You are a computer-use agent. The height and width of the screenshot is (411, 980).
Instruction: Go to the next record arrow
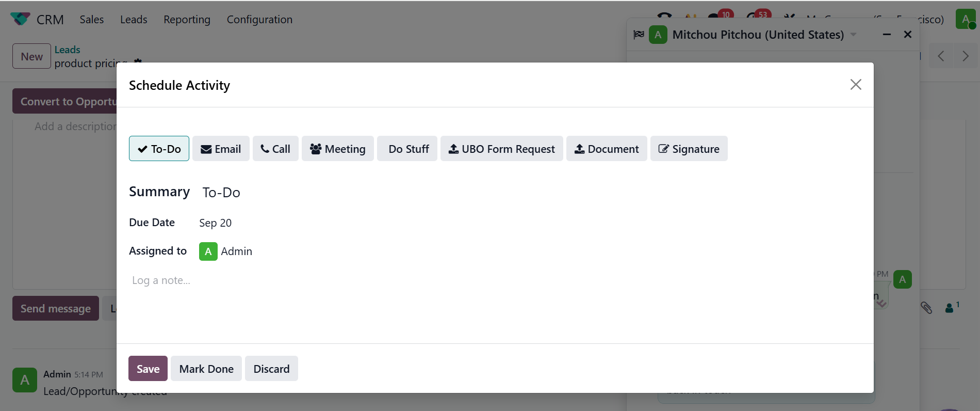[x=965, y=56]
